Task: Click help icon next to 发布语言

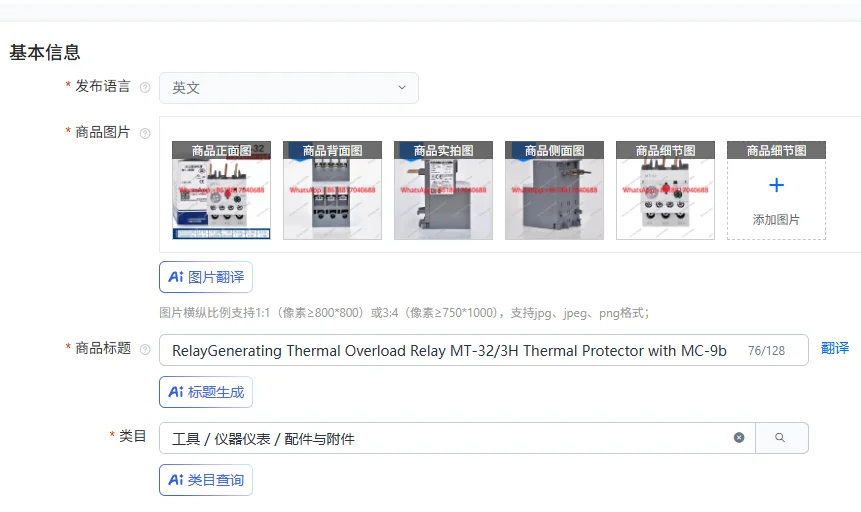Action: point(145,87)
